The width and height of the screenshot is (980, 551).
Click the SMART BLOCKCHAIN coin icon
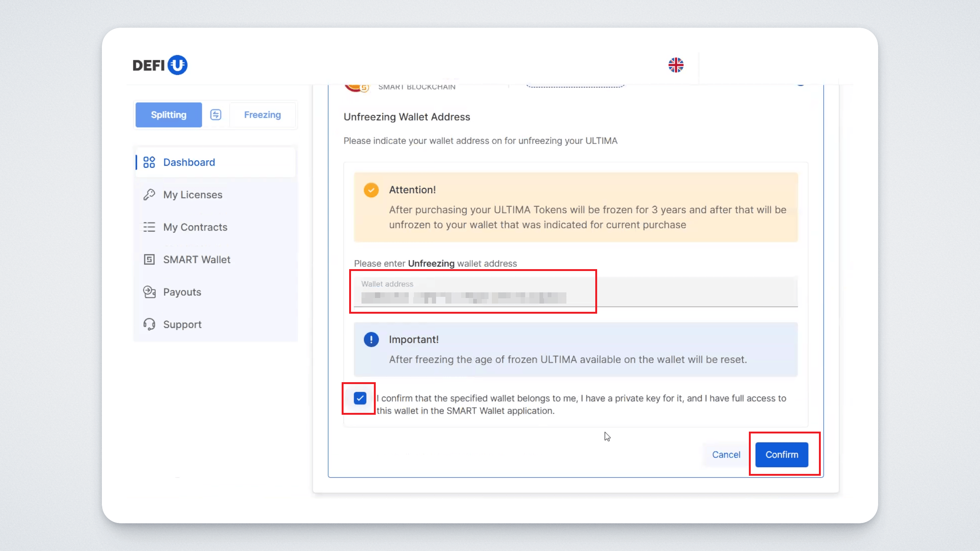(x=356, y=88)
